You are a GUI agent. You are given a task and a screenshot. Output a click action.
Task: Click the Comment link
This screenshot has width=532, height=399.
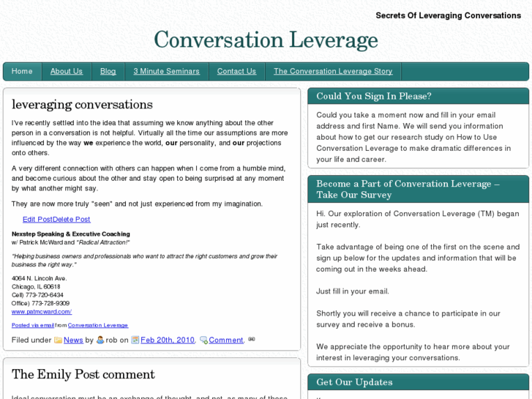(x=226, y=340)
